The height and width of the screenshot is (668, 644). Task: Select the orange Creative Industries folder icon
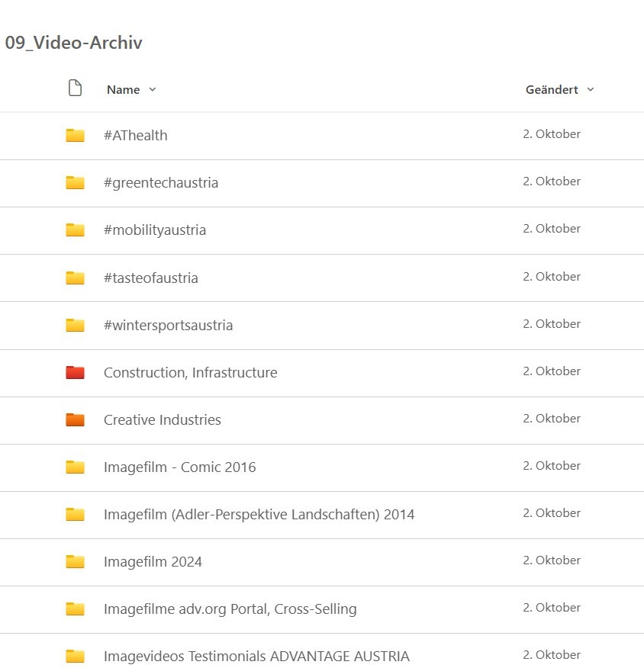pos(75,420)
